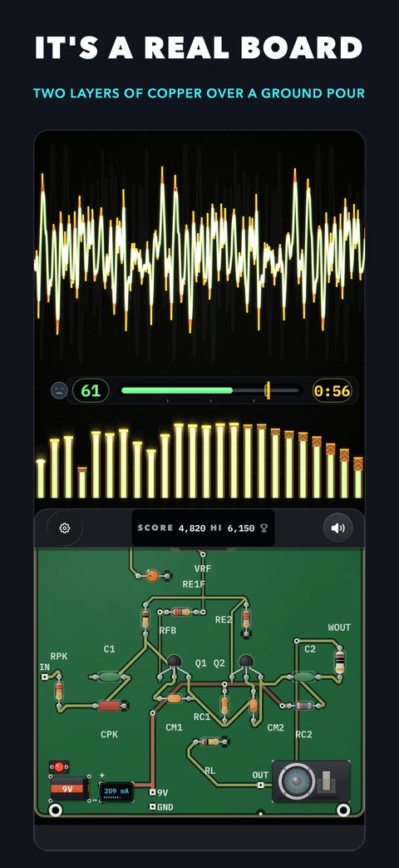Viewport: 399px width, 868px height.
Task: Mute sound with the speaker icon
Action: (337, 528)
